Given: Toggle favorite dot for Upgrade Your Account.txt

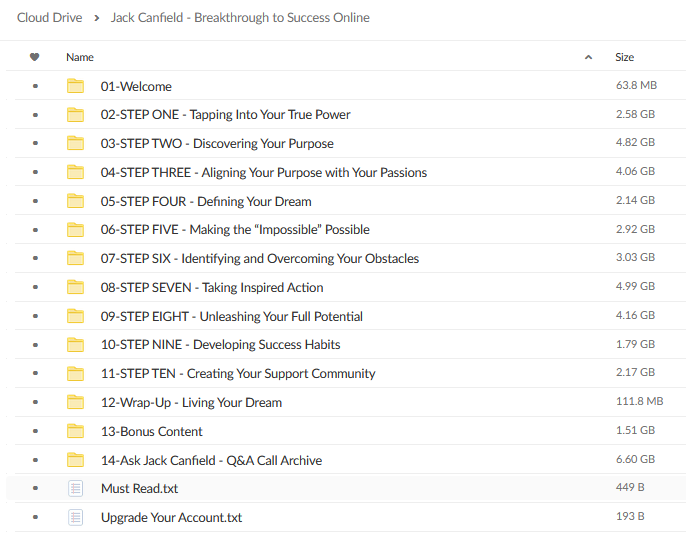Looking at the screenshot, I should point(35,517).
